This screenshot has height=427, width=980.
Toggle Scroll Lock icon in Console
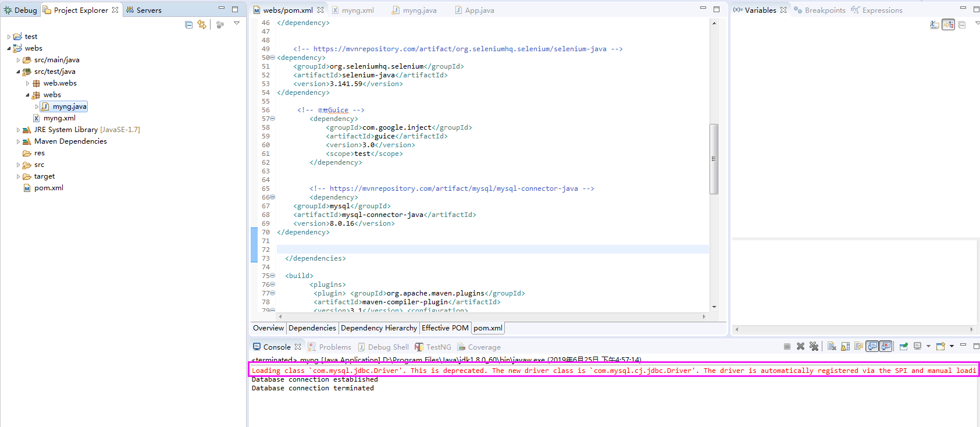click(845, 346)
